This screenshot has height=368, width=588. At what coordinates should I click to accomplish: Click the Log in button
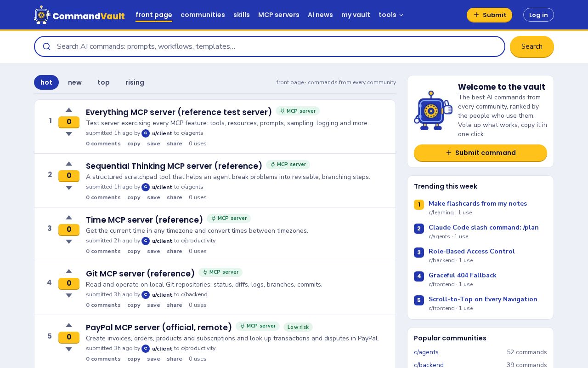point(538,15)
